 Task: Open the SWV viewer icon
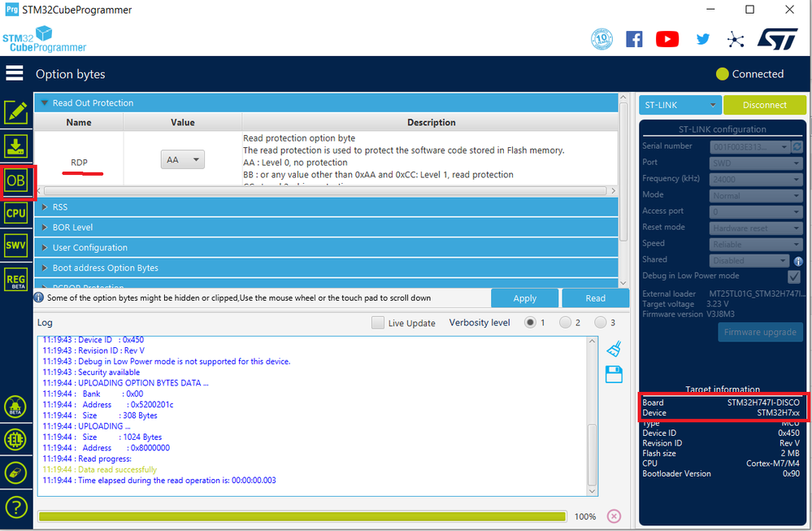coord(16,246)
